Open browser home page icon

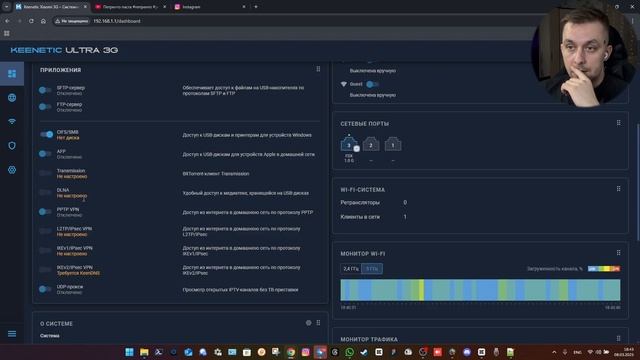pos(43,21)
